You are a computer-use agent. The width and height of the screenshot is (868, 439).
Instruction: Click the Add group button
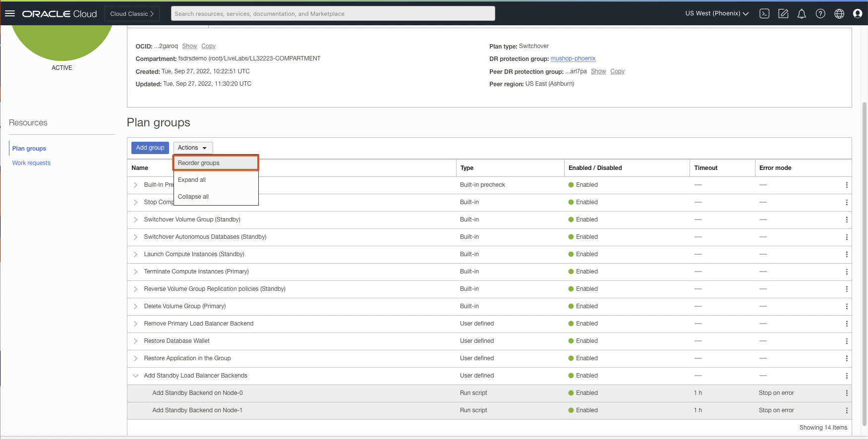click(150, 148)
